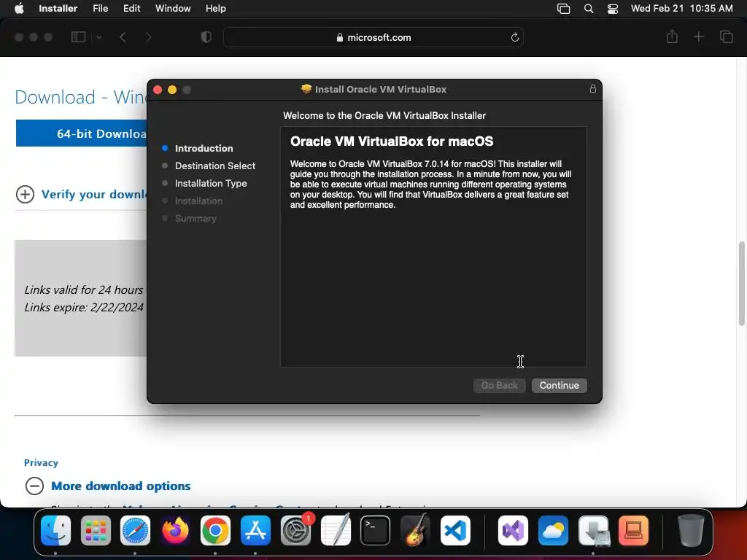The height and width of the screenshot is (560, 747).
Task: Click the installer welcome text paragraph
Action: 430,184
